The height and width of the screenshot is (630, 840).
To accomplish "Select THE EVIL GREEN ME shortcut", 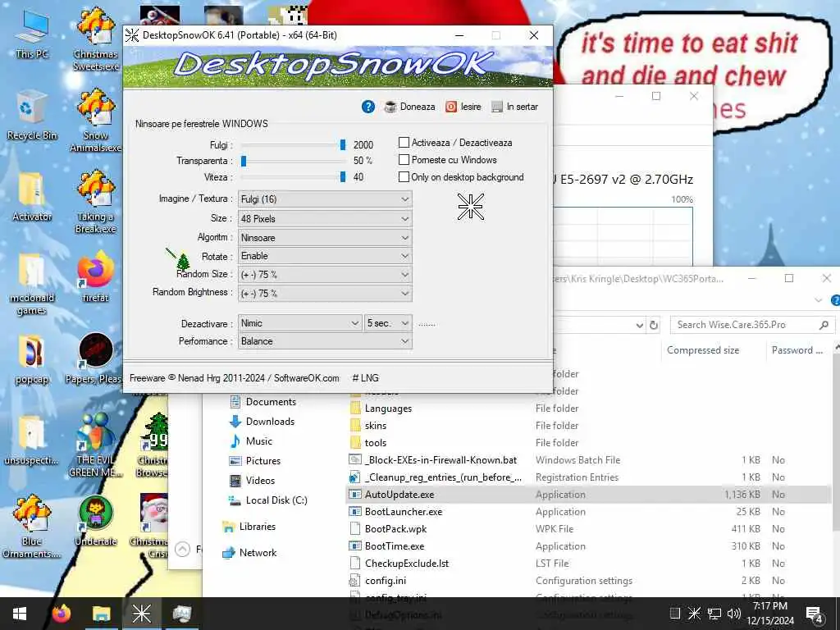I will pos(95,445).
